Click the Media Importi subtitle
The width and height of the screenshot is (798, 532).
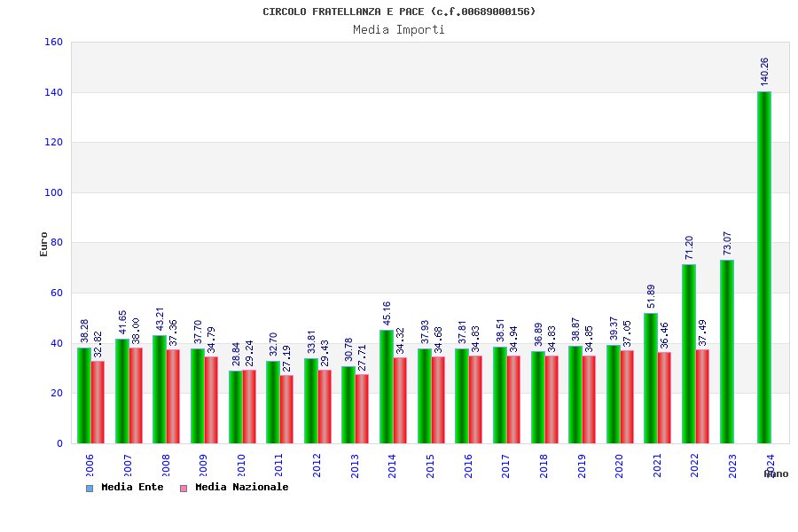[399, 29]
